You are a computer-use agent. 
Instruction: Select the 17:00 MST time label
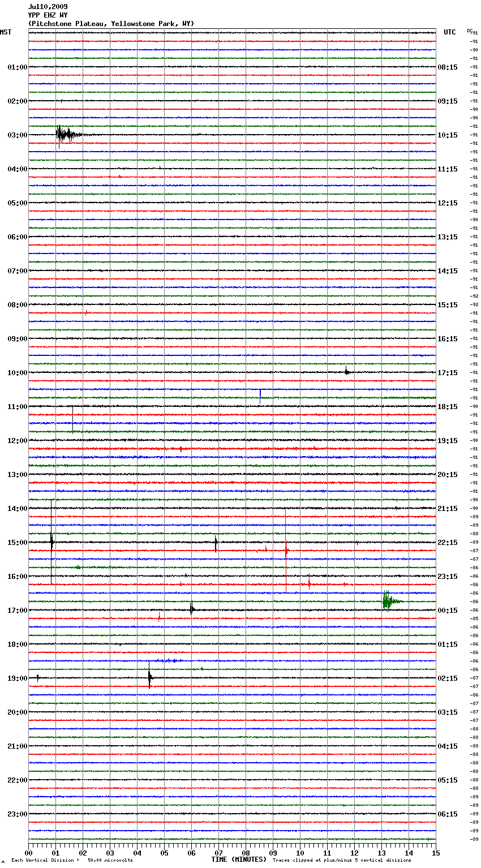tap(18, 611)
